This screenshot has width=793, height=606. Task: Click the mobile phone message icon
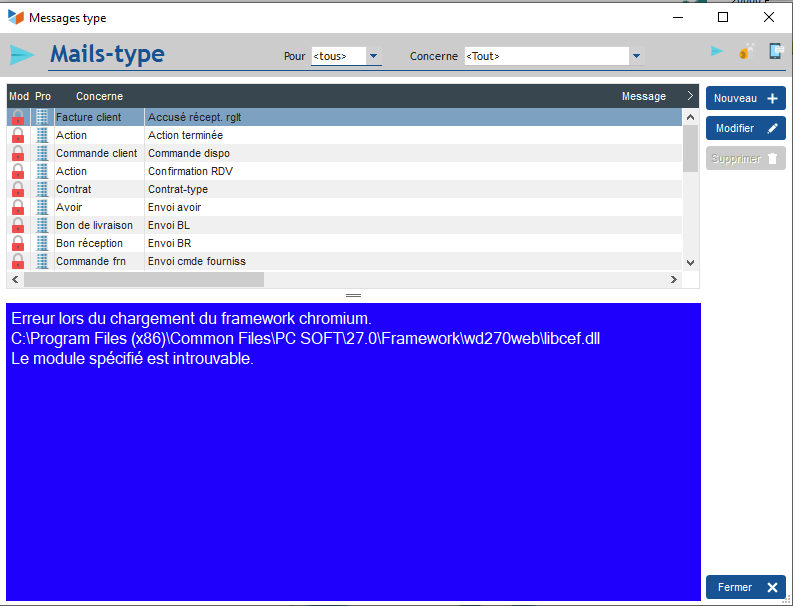click(776, 51)
